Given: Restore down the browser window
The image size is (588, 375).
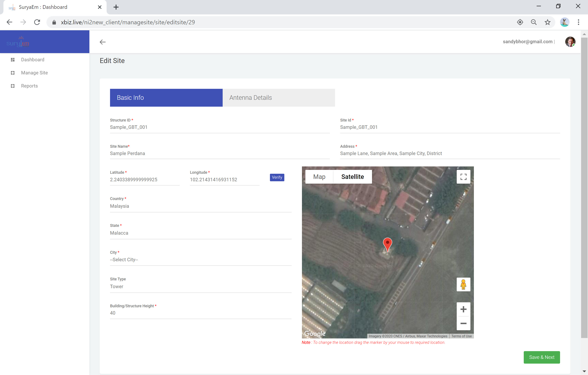Looking at the screenshot, I should [558, 6].
